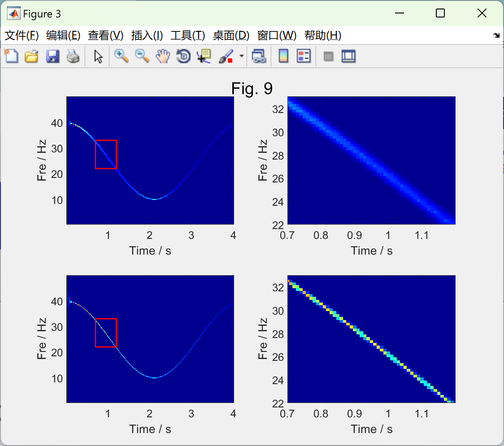Open the 帮助(H) menu

coord(323,35)
